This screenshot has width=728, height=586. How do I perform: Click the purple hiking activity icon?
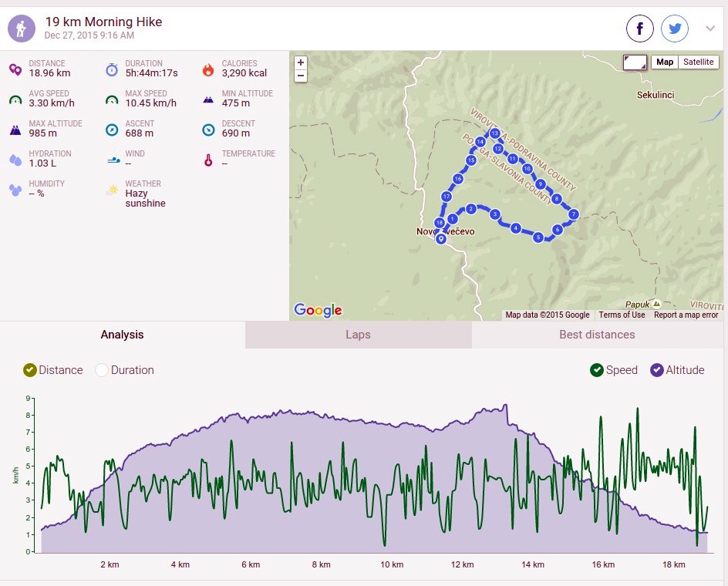[22, 29]
